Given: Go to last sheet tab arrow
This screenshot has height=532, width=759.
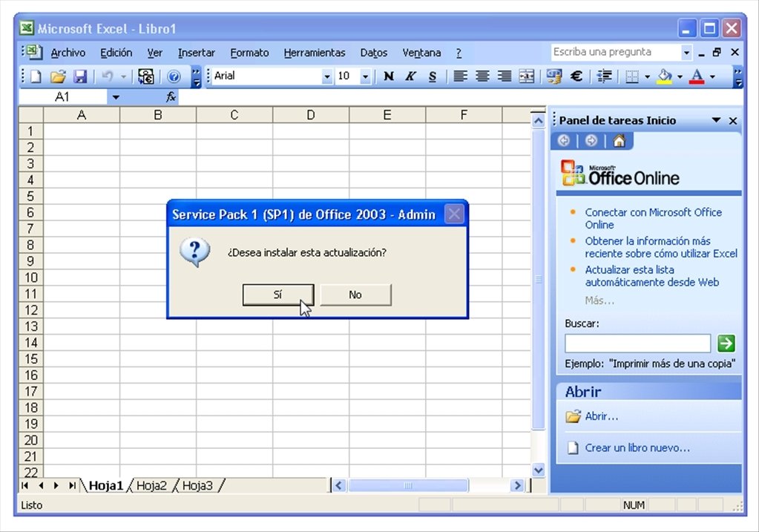Looking at the screenshot, I should (x=72, y=485).
